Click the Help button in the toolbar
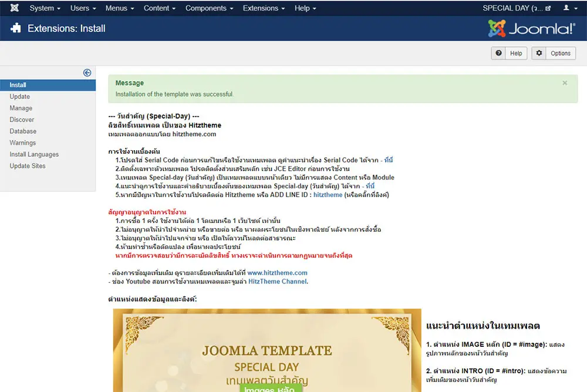587x392 pixels. tap(509, 53)
